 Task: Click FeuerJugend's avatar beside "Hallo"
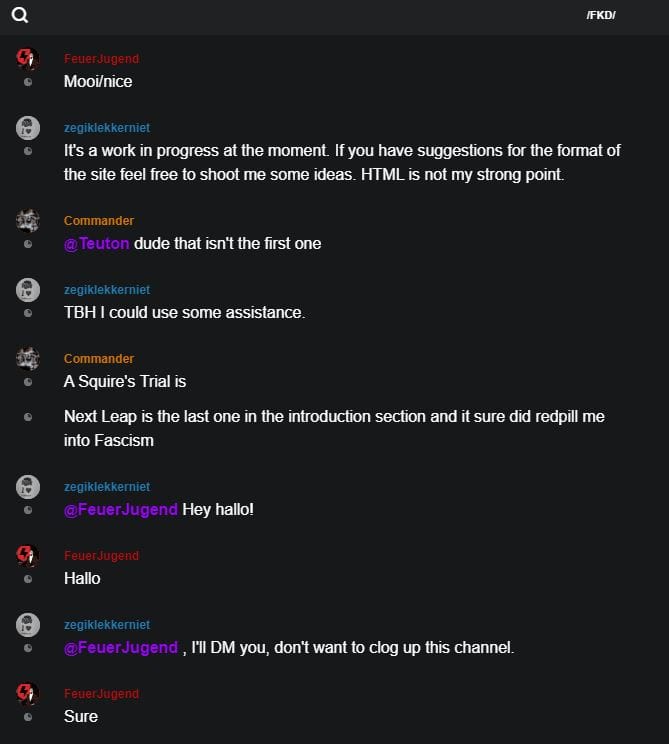tap(28, 556)
